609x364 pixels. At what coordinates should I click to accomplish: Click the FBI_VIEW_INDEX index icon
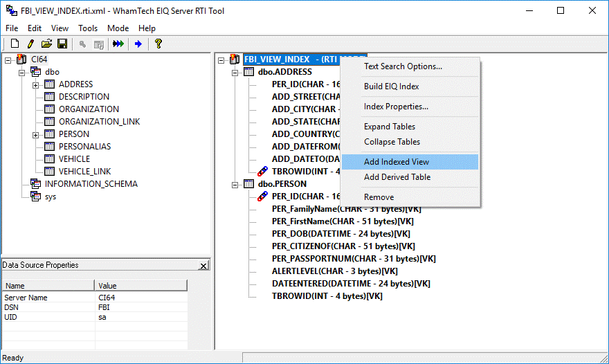pyautogui.click(x=235, y=60)
